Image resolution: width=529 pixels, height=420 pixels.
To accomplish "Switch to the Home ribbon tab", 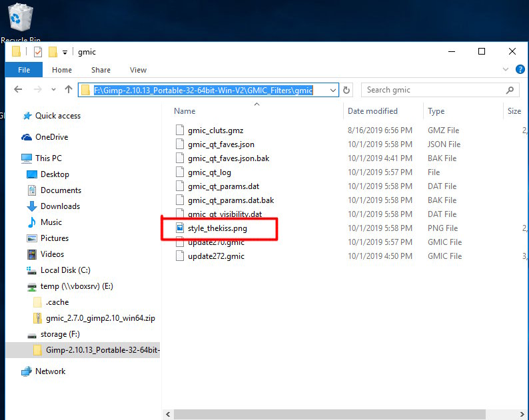I will click(62, 70).
